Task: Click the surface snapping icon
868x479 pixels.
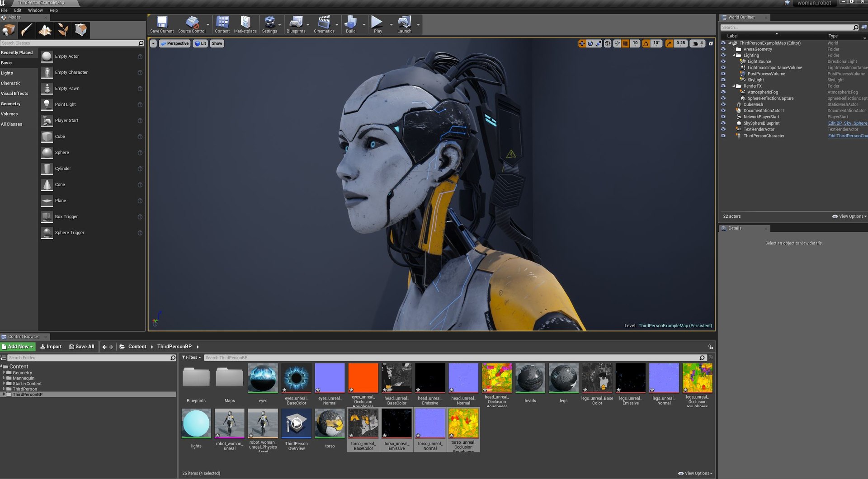Action: pyautogui.click(x=617, y=43)
